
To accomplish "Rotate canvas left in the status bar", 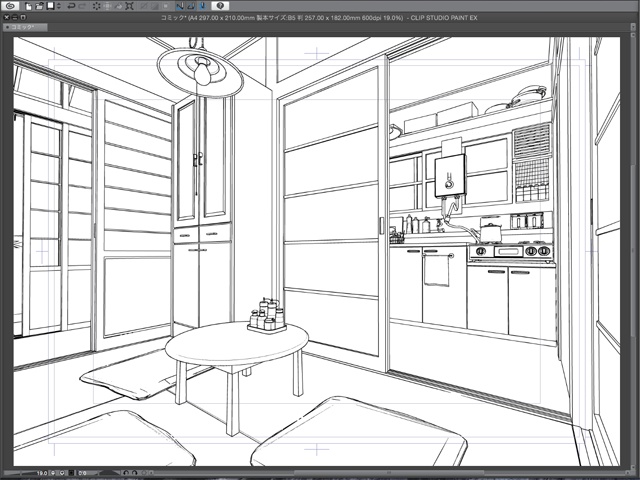I will [126, 473].
